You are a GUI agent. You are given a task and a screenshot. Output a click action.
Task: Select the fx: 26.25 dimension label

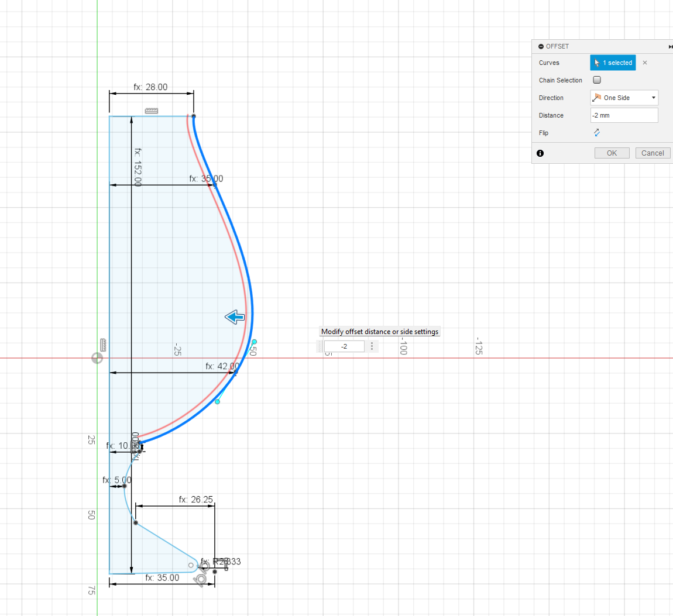coord(195,500)
